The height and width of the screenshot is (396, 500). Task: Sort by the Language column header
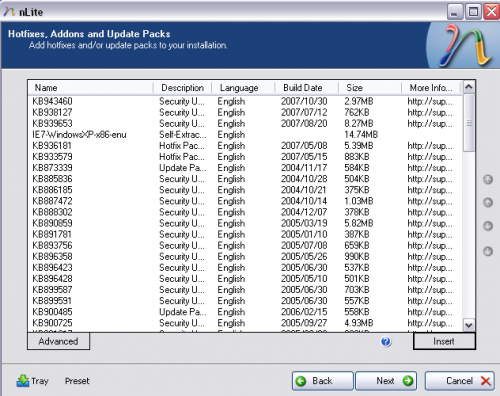[243, 88]
